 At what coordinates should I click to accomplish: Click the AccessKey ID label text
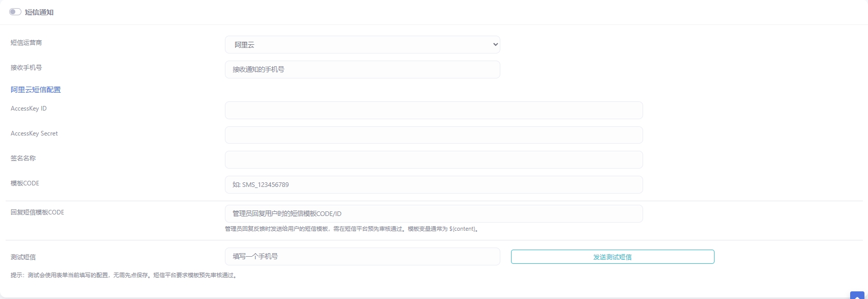tap(29, 108)
